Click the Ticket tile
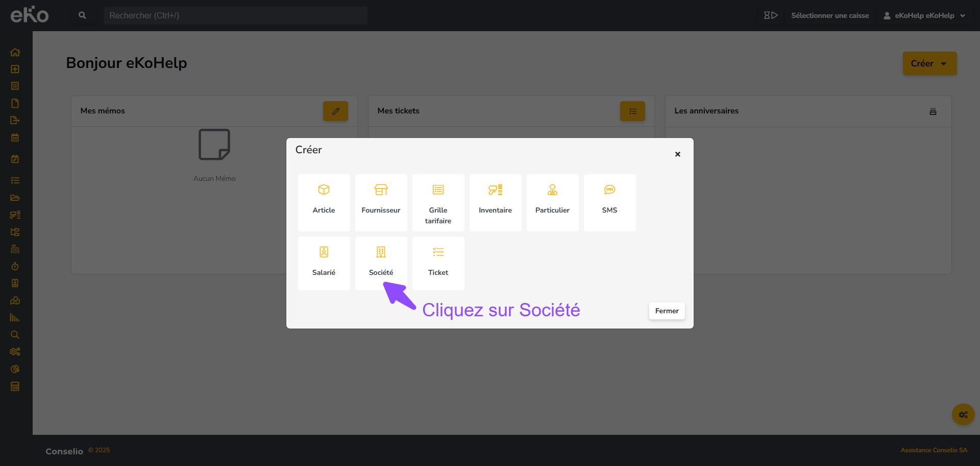The height and width of the screenshot is (466, 980). (x=438, y=262)
